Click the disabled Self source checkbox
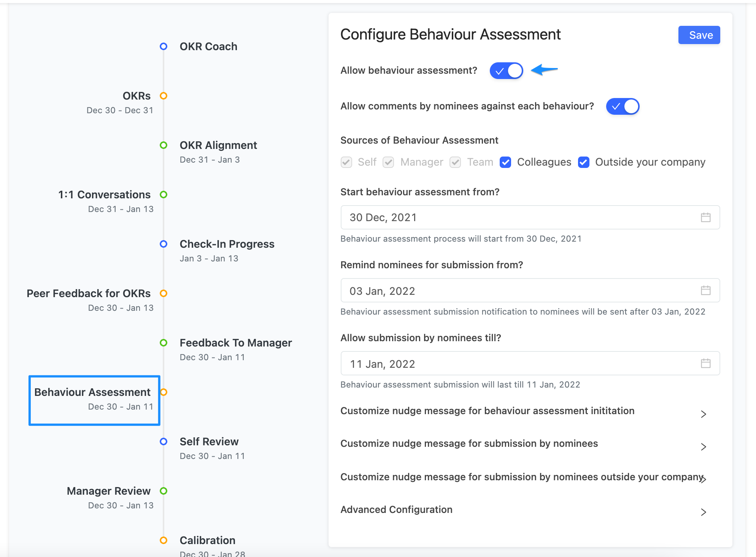The image size is (756, 557). pos(346,162)
